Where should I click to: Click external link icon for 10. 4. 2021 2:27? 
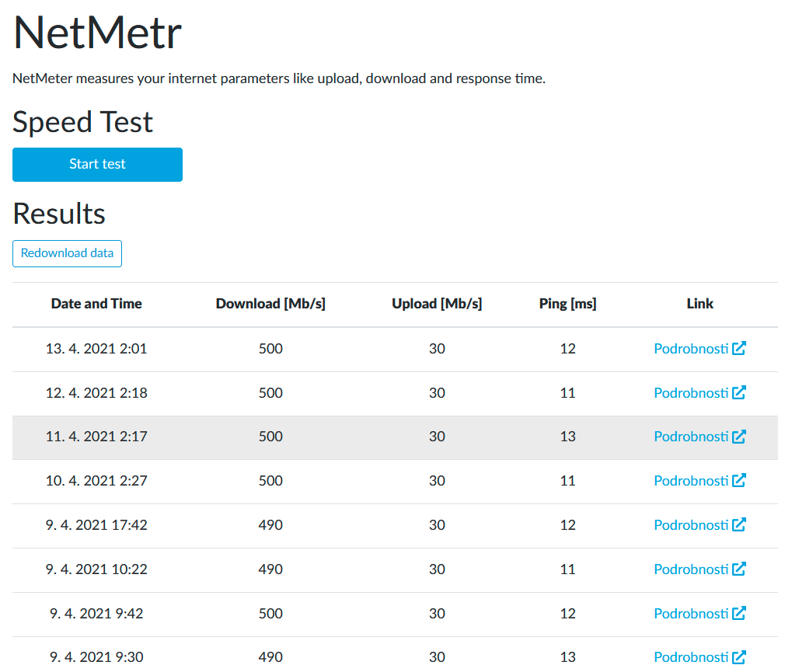739,481
